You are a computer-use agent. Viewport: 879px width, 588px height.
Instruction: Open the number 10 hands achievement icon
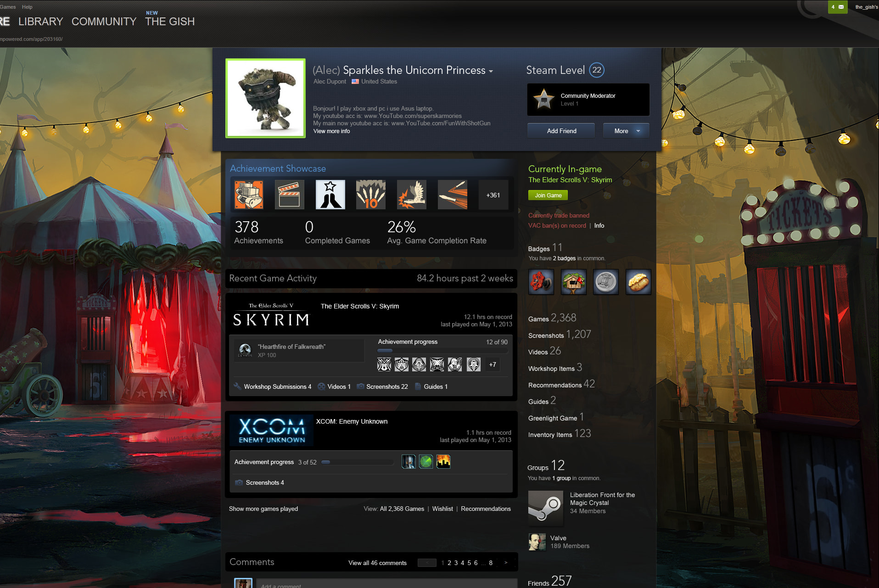coord(371,195)
